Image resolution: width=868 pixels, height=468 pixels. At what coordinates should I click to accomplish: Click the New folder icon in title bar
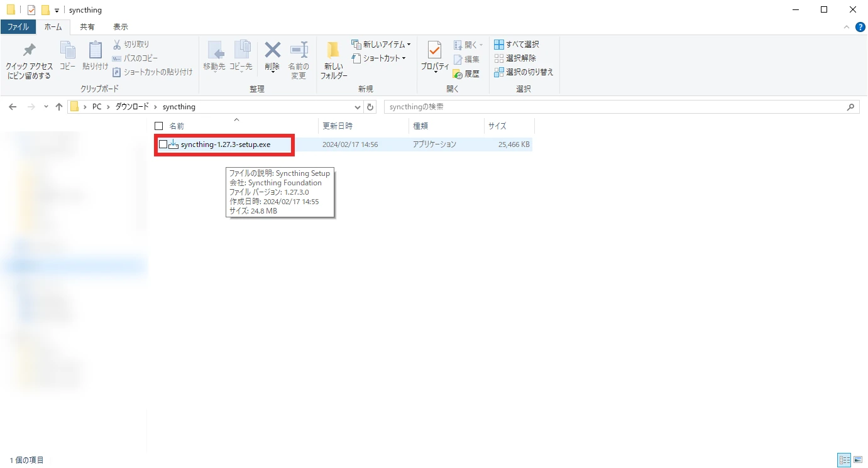(x=45, y=10)
